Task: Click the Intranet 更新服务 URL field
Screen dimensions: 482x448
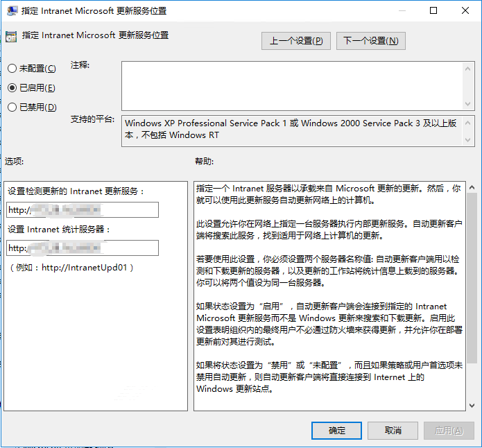Action: [x=83, y=209]
